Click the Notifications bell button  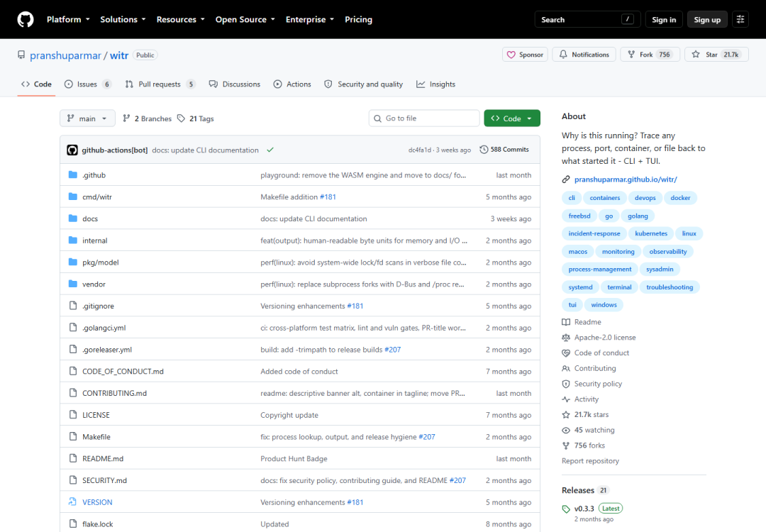(584, 55)
